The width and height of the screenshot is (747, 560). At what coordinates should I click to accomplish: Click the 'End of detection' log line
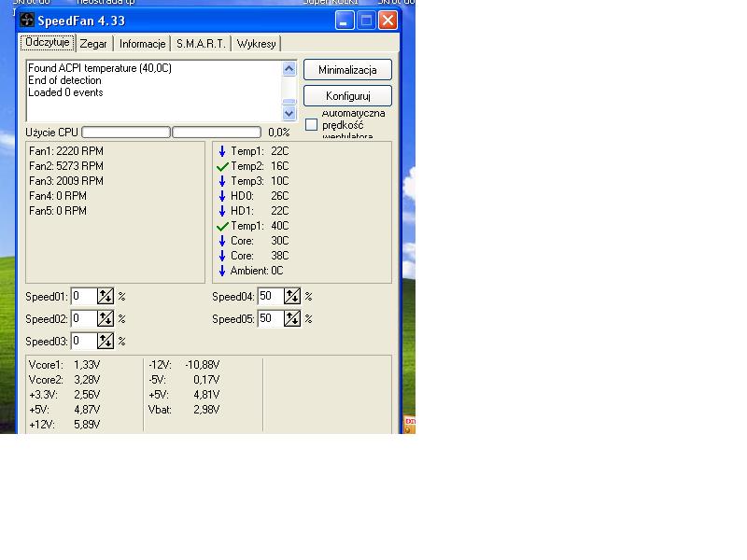64,80
